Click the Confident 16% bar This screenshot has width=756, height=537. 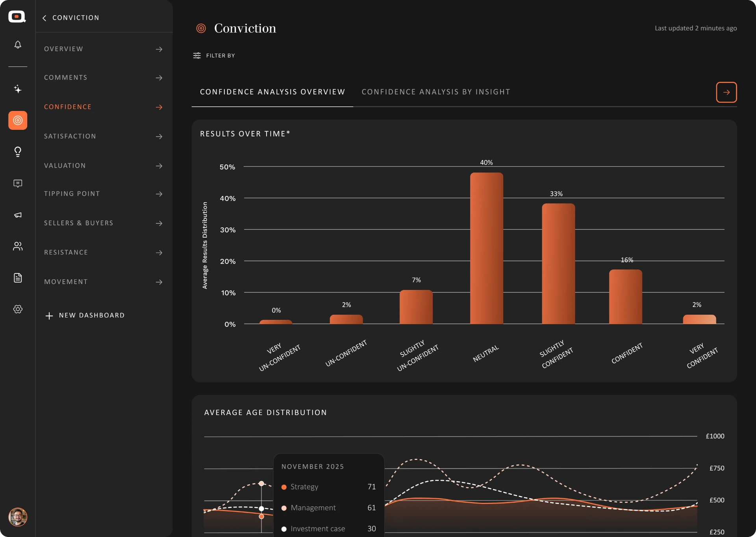pyautogui.click(x=626, y=297)
